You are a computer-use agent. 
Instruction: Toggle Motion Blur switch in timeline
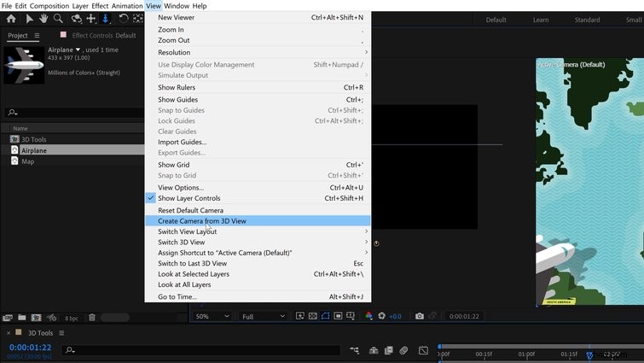403,350
